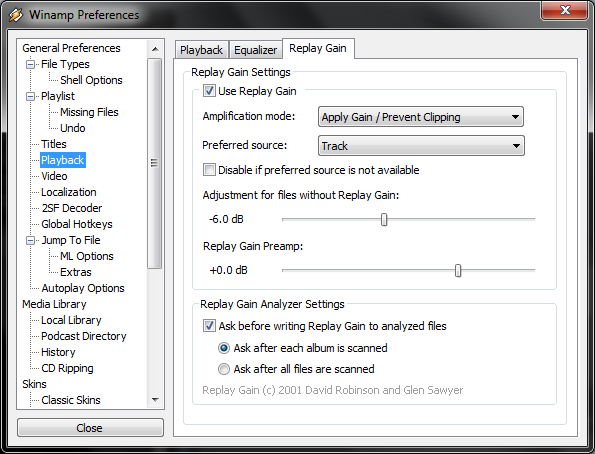Open Podcast Directory preferences
This screenshot has width=595, height=454.
point(83,336)
